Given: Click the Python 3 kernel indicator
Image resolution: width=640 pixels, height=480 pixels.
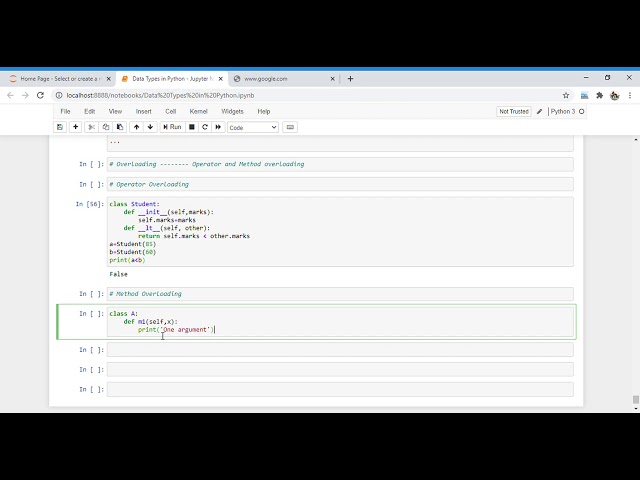Looking at the screenshot, I should pos(562,111).
